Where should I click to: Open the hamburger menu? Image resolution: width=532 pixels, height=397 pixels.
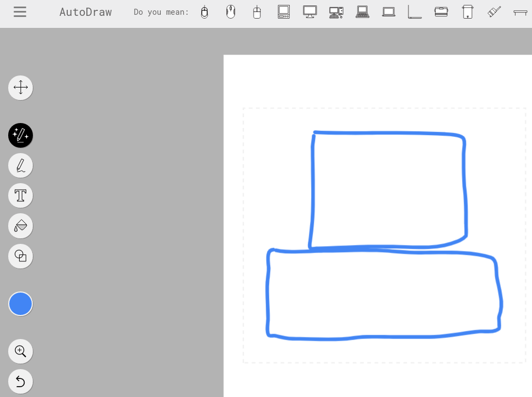(x=20, y=12)
